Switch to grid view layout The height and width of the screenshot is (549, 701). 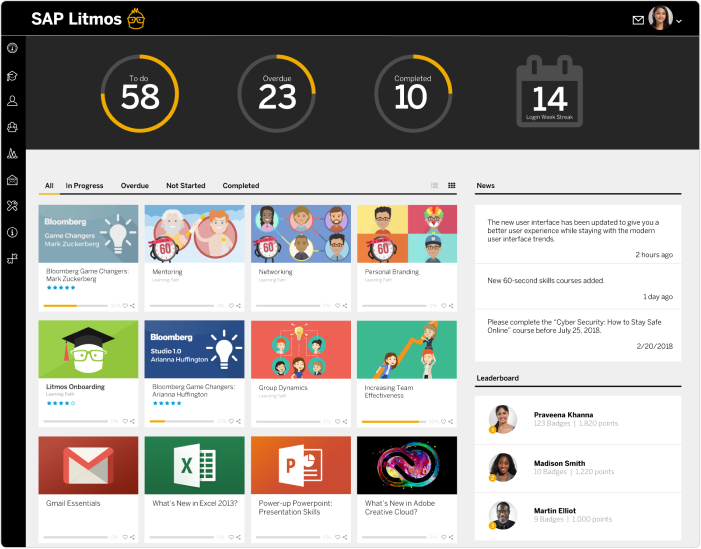pos(452,185)
